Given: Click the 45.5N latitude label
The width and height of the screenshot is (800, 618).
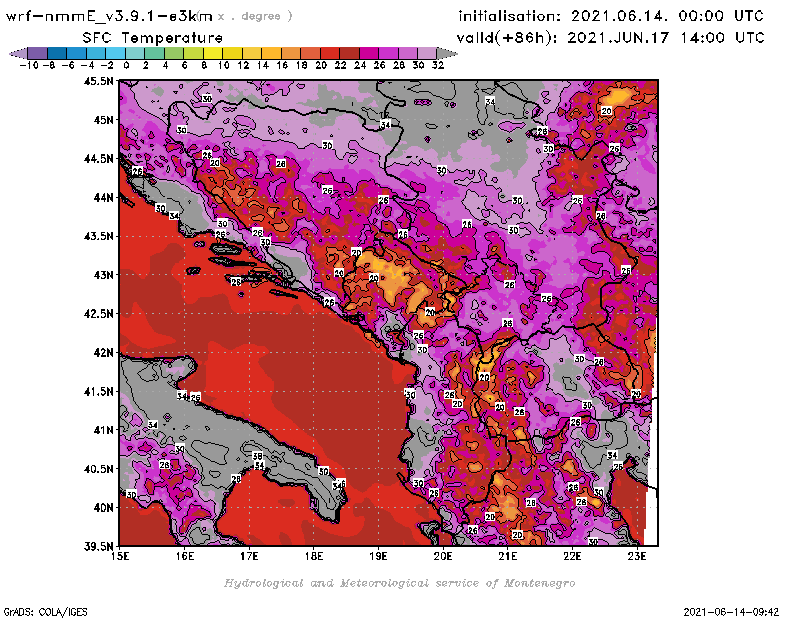Looking at the screenshot, I should click(99, 81).
